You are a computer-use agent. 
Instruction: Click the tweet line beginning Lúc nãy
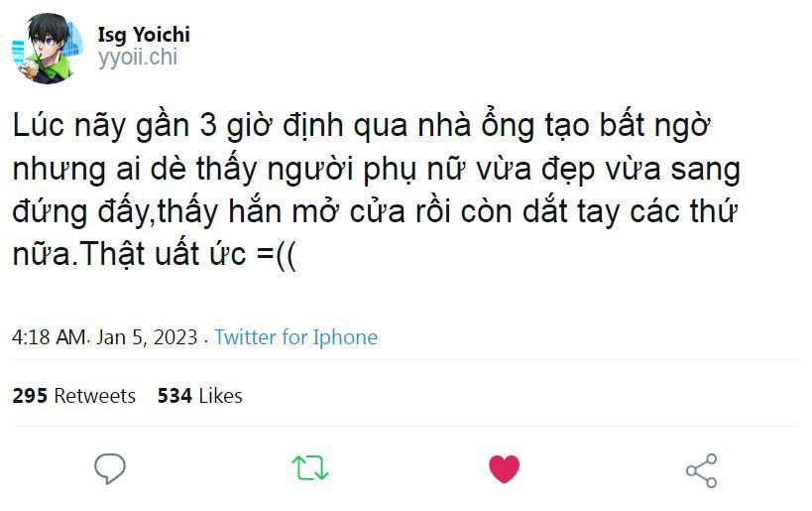coord(361,126)
